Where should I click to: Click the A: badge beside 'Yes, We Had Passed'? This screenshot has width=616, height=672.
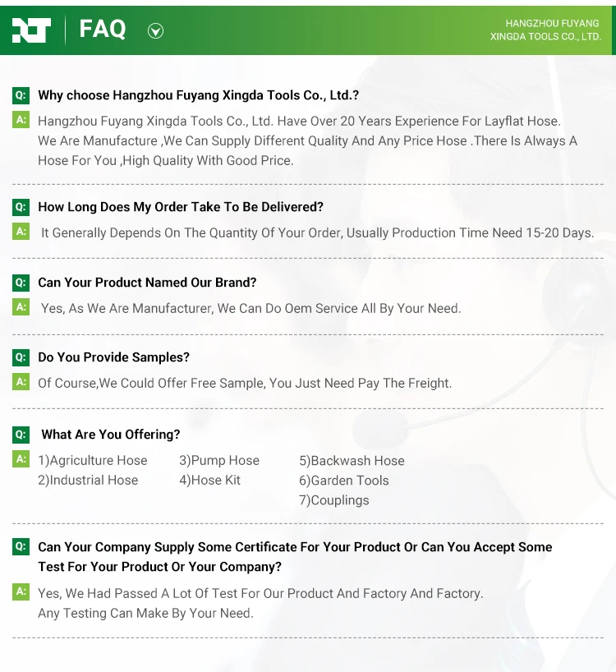[21, 591]
